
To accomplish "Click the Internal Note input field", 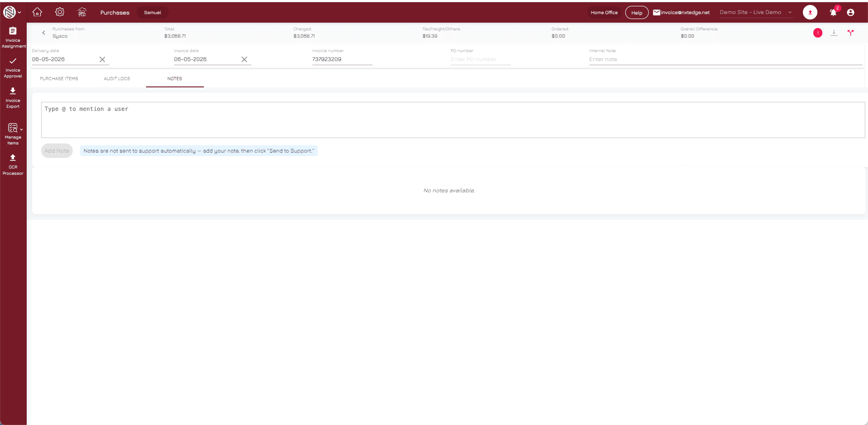I will tap(725, 59).
